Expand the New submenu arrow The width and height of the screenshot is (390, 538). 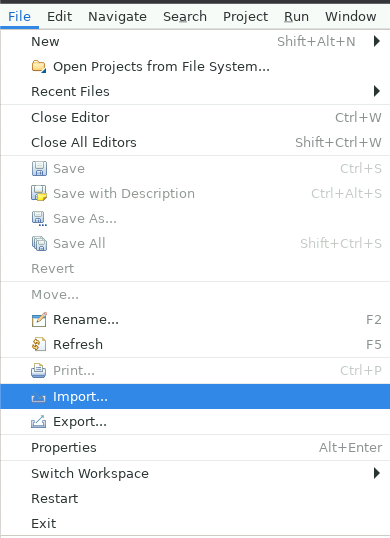pos(377,41)
